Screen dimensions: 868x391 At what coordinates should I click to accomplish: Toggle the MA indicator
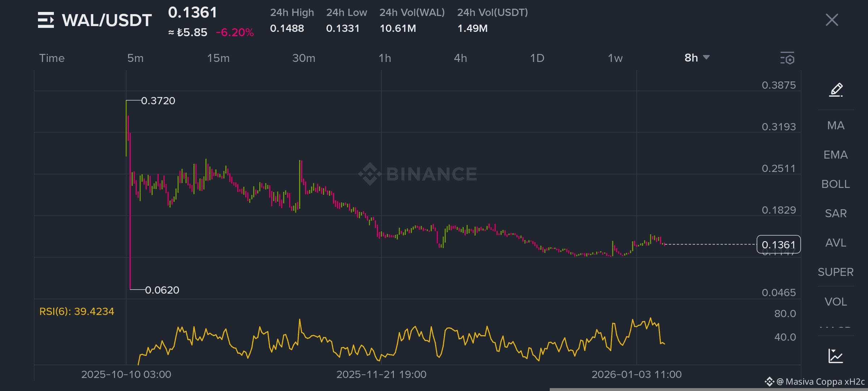835,125
